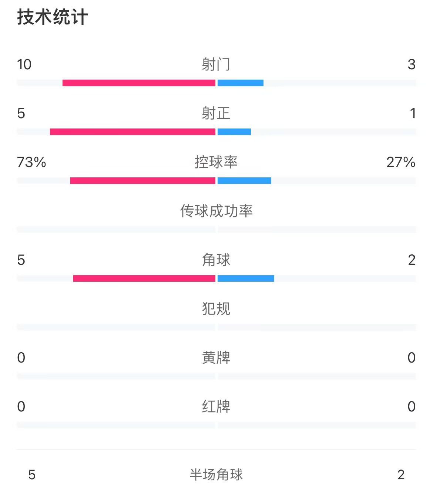The width and height of the screenshot is (433, 504).
Task: Click the 27% possession value
Action: (x=401, y=162)
